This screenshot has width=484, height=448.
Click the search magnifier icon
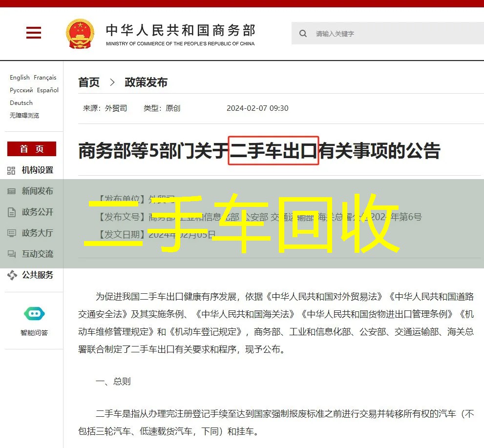point(303,34)
